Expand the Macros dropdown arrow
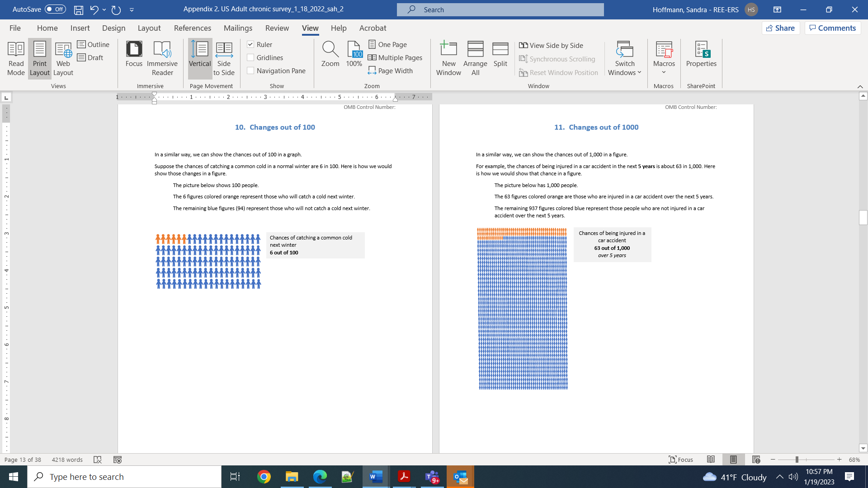868x488 pixels. (x=664, y=72)
